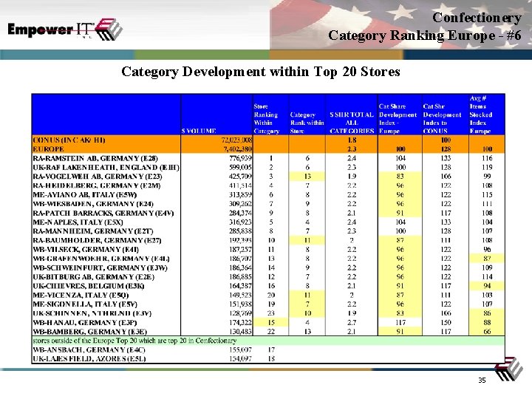Select the 'CONUS (INC AK/ HI)' row label
The height and width of the screenshot is (399, 532).
[69, 140]
